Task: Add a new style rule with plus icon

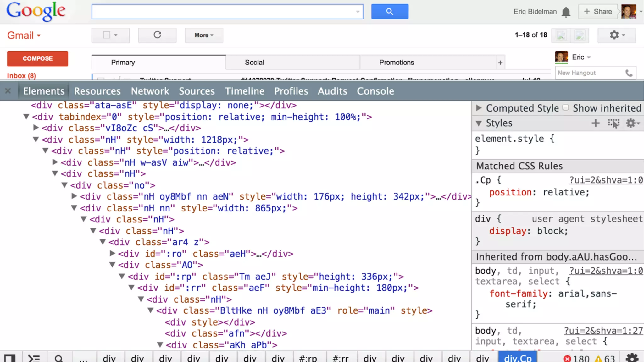Action: [595, 123]
